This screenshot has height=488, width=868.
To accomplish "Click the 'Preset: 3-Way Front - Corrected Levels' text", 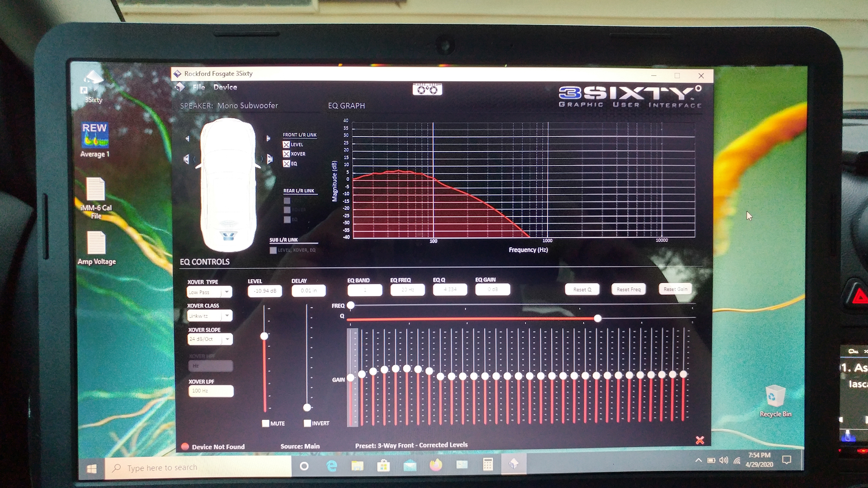I will (x=411, y=445).
